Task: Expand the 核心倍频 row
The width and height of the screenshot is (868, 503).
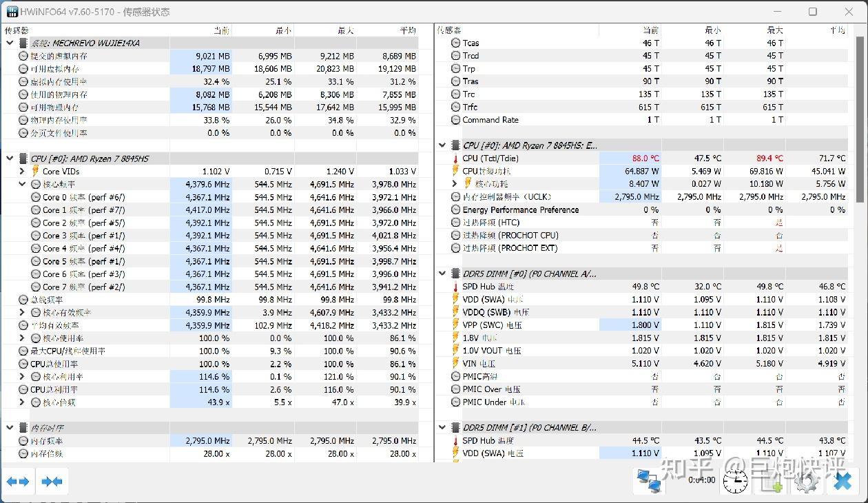Action: [23, 402]
